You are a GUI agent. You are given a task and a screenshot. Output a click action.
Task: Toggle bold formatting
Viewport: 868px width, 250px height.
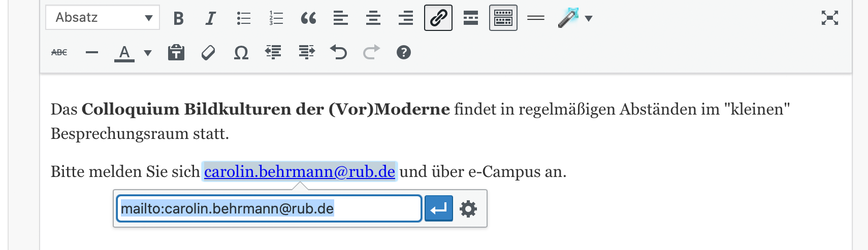pos(178,18)
